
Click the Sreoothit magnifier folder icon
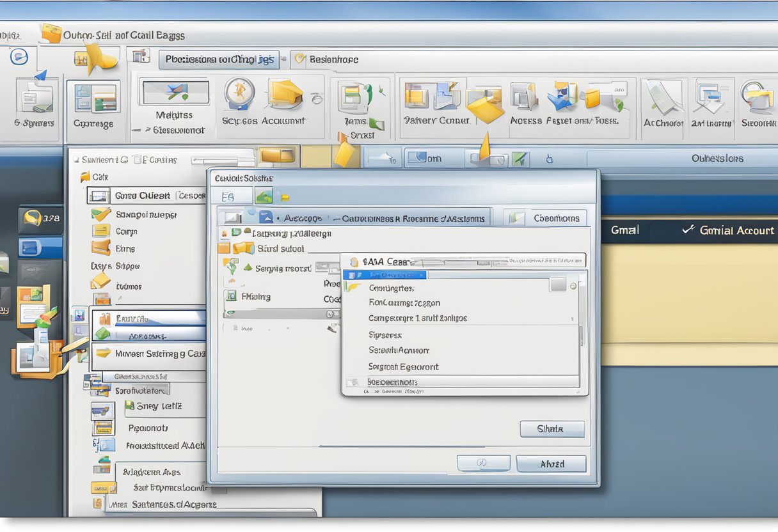tap(758, 96)
